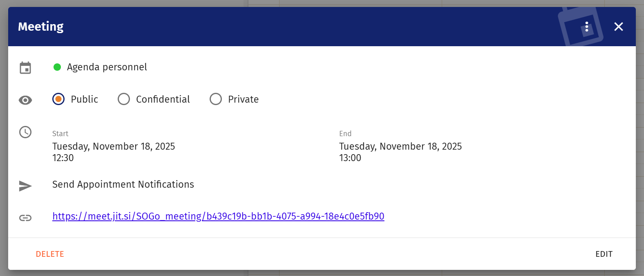644x276 pixels.
Task: Open the three-dot more options menu
Action: coord(587,27)
